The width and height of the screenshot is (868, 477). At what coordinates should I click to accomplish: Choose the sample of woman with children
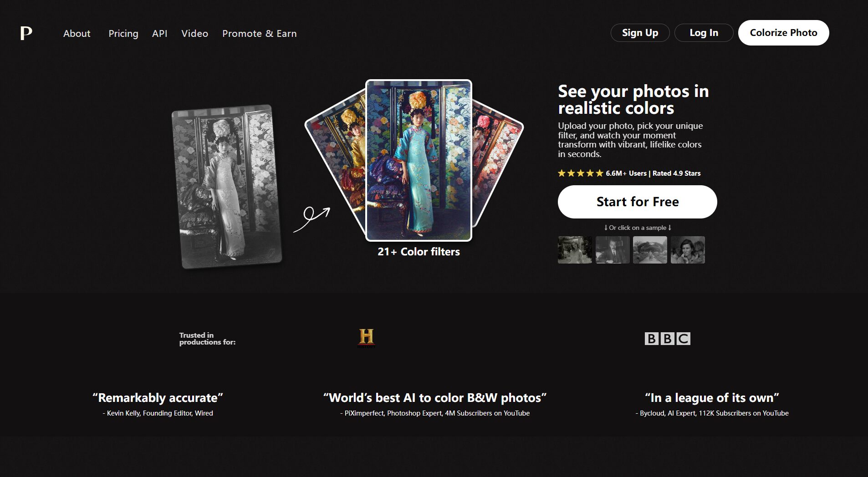[688, 250]
